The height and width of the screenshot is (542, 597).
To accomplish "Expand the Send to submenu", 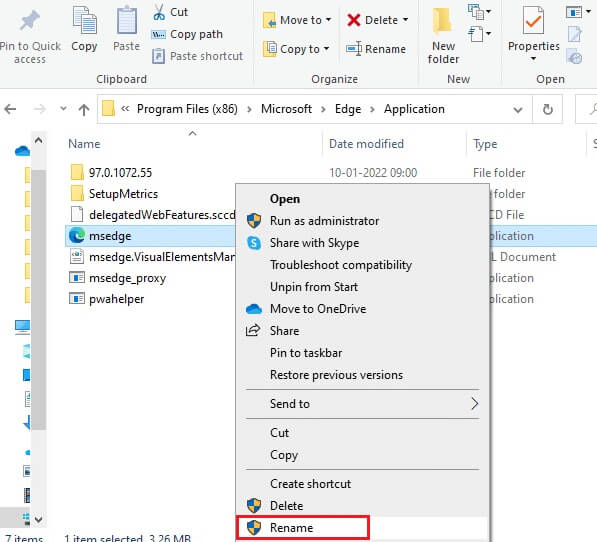I will [x=362, y=403].
